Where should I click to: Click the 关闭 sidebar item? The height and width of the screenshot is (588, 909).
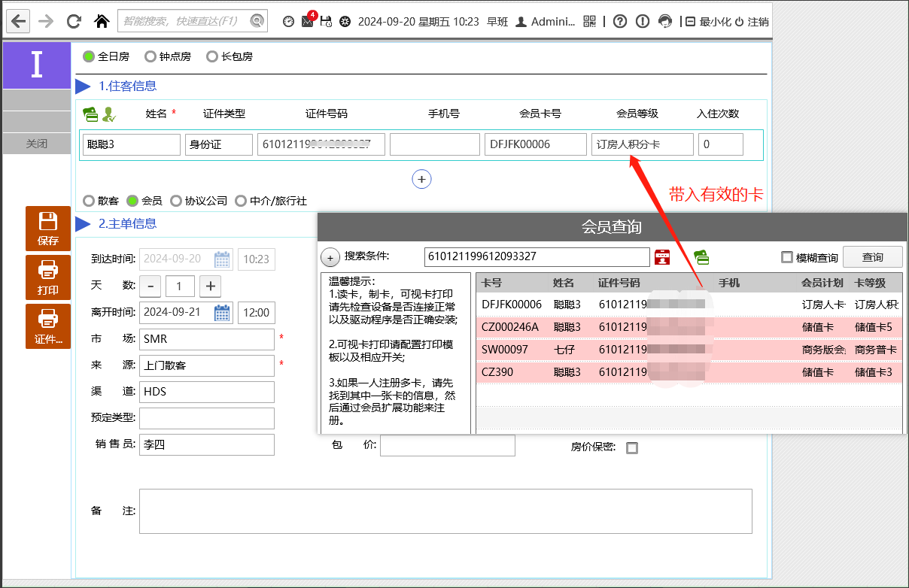tap(37, 144)
